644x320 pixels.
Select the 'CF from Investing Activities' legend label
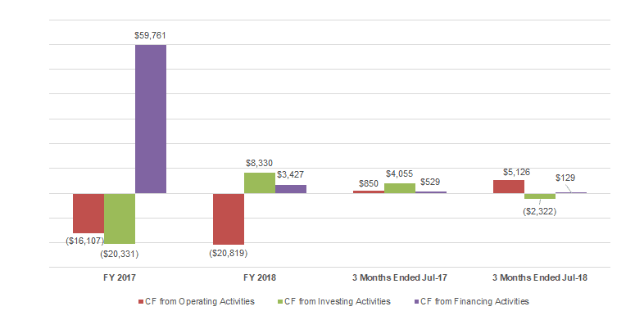tap(338, 302)
